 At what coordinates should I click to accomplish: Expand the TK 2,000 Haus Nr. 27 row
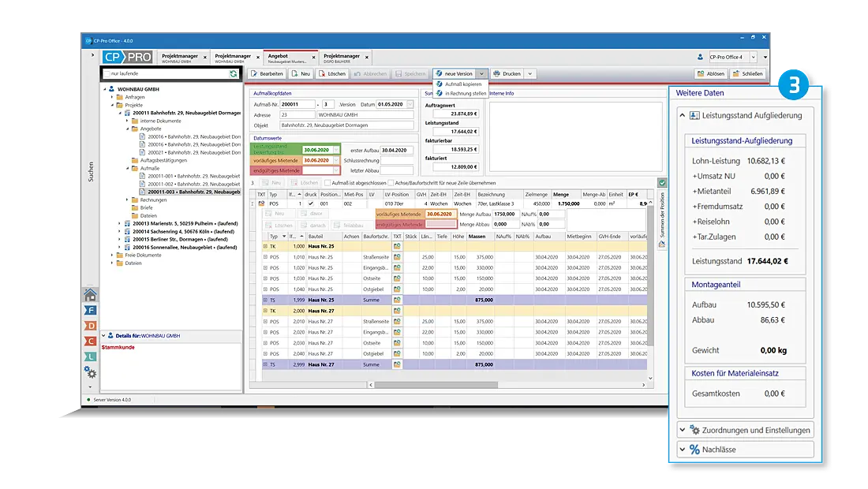coord(265,311)
